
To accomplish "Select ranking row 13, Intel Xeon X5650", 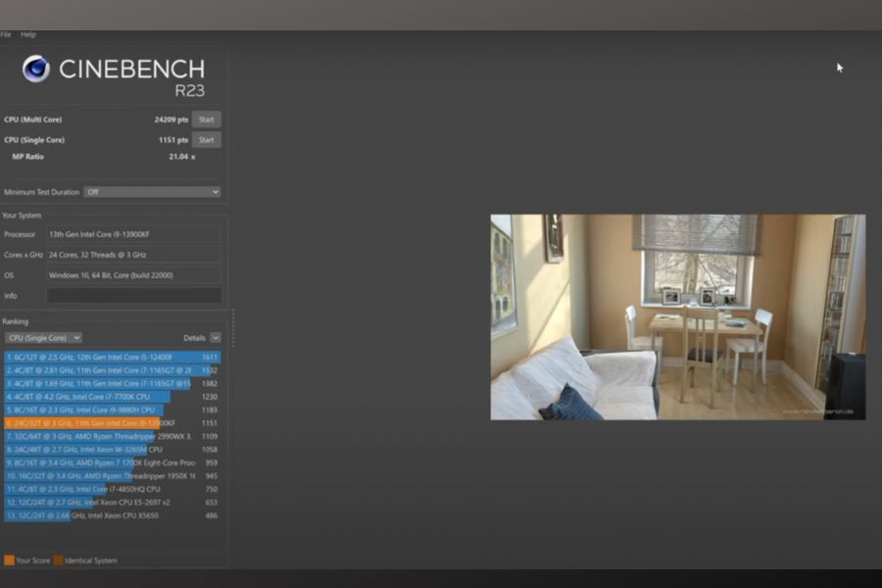I will click(112, 515).
